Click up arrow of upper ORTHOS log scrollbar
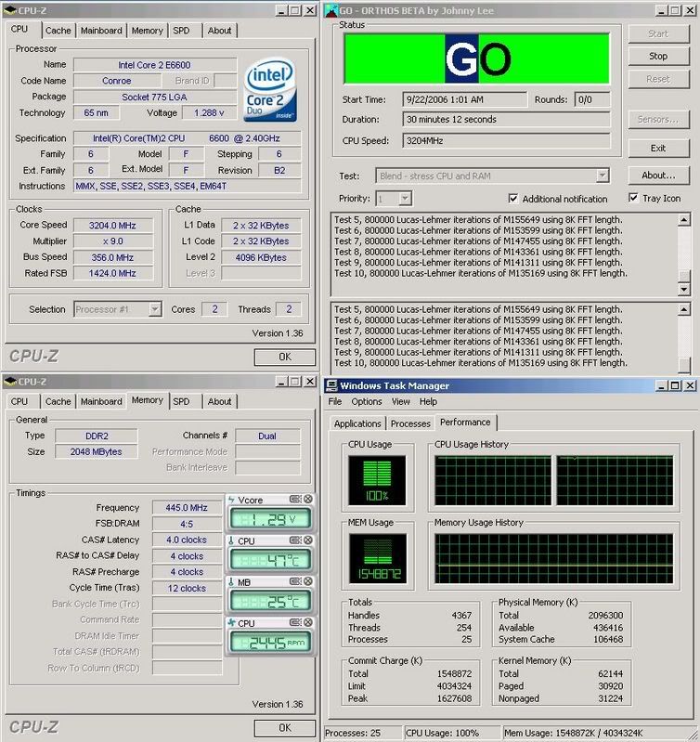This screenshot has height=742, width=700. click(684, 219)
